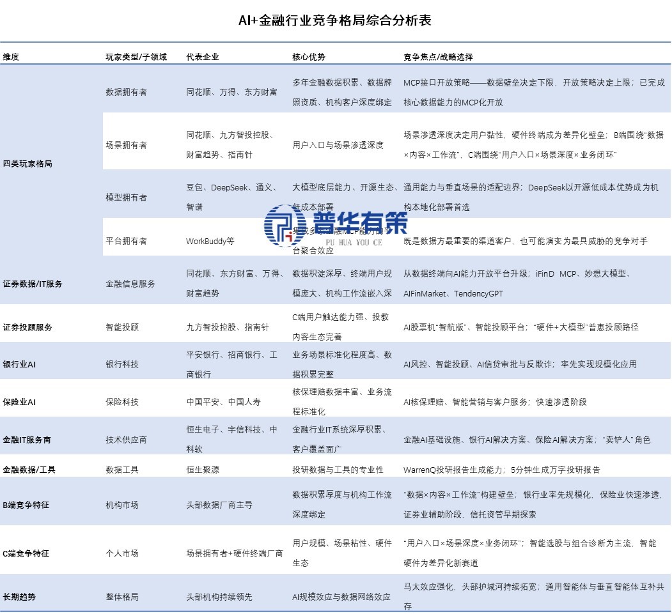Click the '保险科技' cell
The height and width of the screenshot is (616, 672).
(x=122, y=402)
